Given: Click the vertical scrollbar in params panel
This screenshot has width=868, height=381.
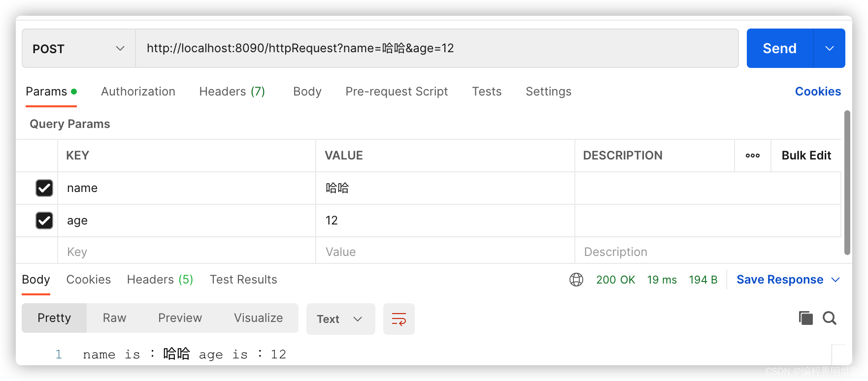Looking at the screenshot, I should (x=847, y=182).
